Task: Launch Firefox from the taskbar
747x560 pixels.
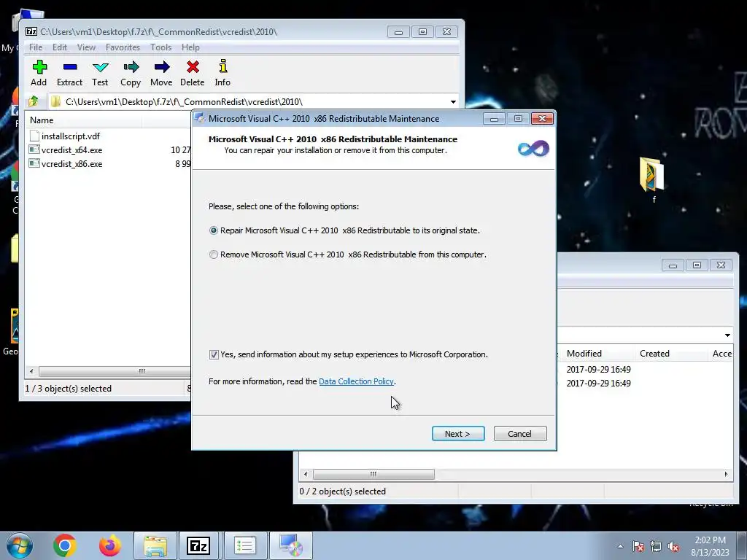Action: [110, 545]
